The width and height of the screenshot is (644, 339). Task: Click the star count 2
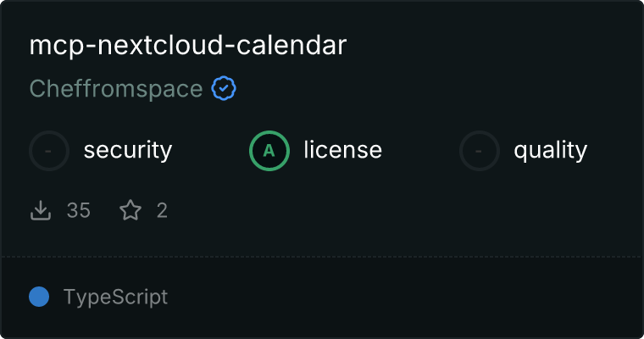162,210
